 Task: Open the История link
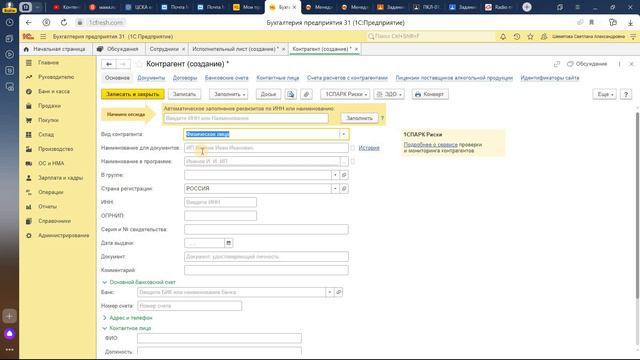(x=369, y=148)
